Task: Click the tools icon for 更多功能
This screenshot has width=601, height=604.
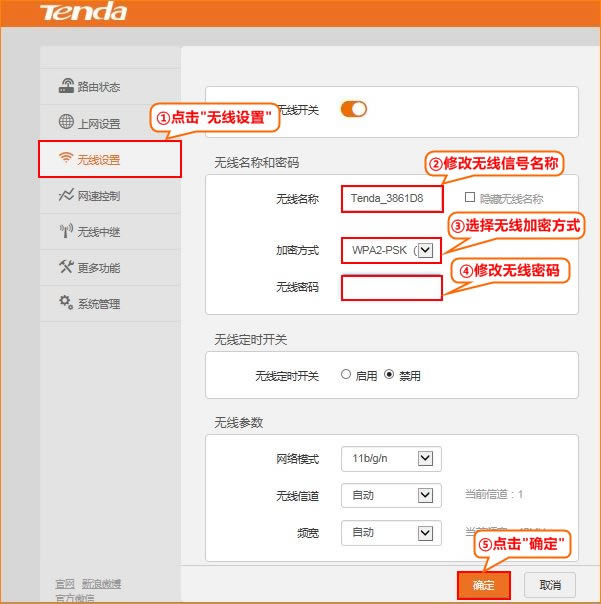Action: pyautogui.click(x=66, y=266)
